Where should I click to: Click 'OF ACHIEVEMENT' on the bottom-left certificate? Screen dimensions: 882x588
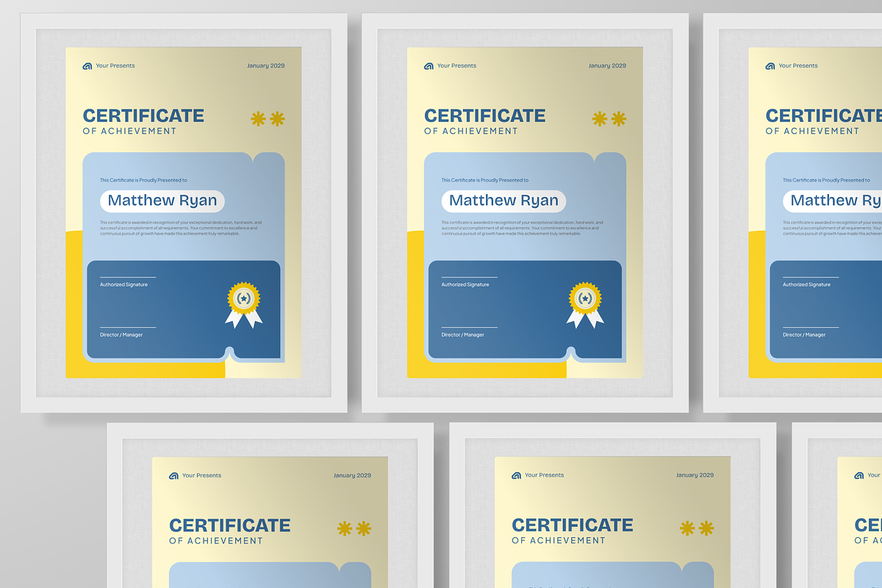click(x=216, y=540)
